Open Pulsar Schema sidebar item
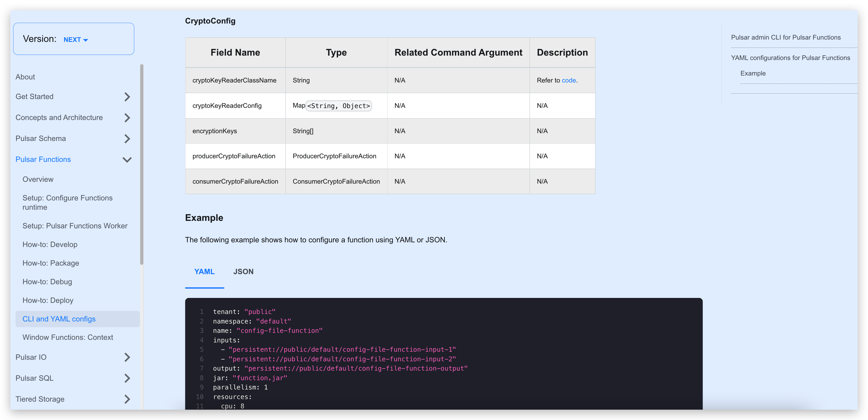This screenshot has height=420, width=868. pyautogui.click(x=40, y=138)
